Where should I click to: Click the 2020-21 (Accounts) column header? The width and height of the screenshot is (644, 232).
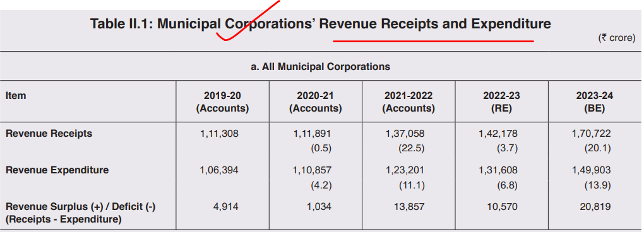coord(315,102)
